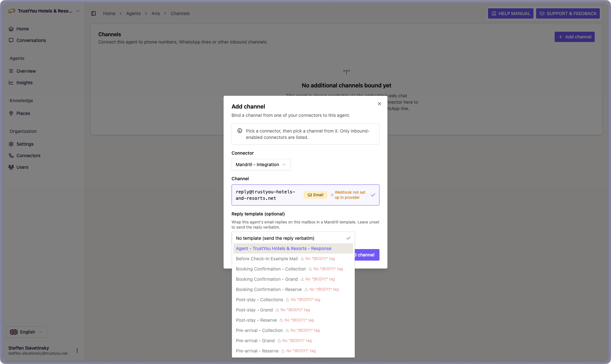Click the Settings gear icon

(11, 144)
